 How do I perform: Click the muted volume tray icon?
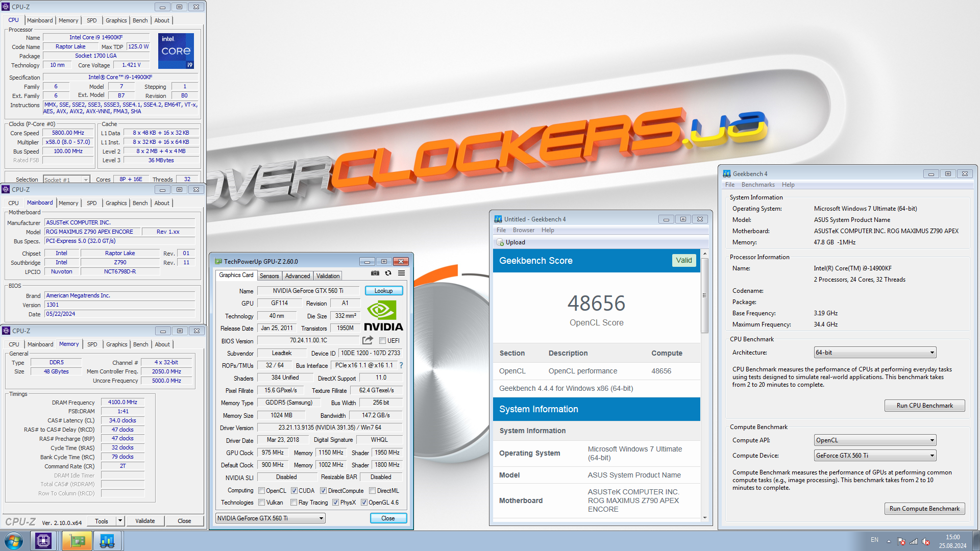point(926,541)
